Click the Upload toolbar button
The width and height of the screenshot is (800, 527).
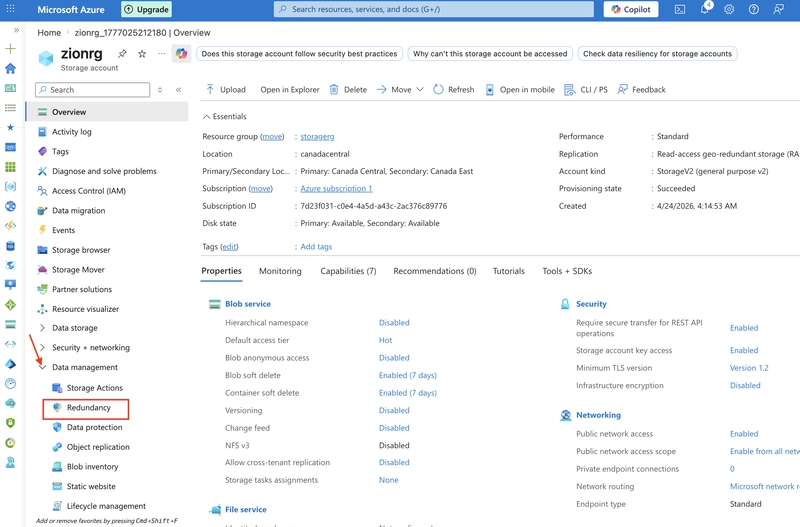[x=226, y=90]
